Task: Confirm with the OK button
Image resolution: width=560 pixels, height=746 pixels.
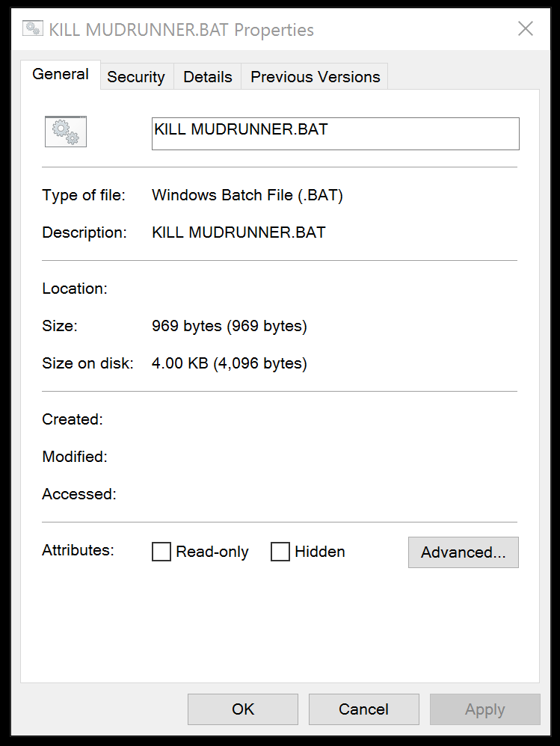Action: (243, 709)
